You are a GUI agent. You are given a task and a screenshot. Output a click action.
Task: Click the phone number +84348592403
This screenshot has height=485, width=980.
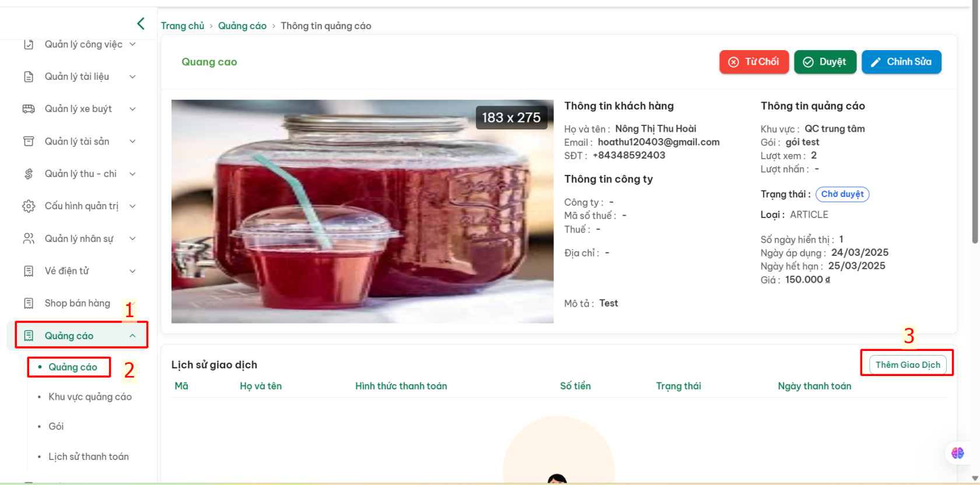629,156
